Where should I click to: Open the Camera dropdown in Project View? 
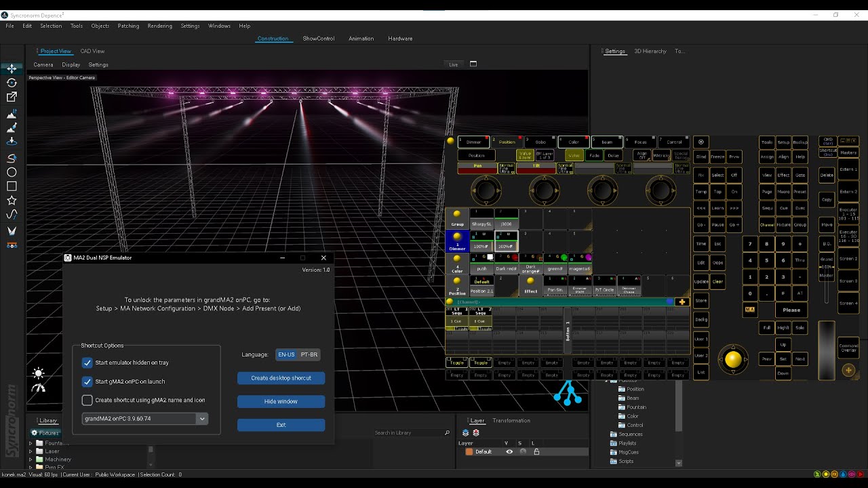click(x=43, y=65)
